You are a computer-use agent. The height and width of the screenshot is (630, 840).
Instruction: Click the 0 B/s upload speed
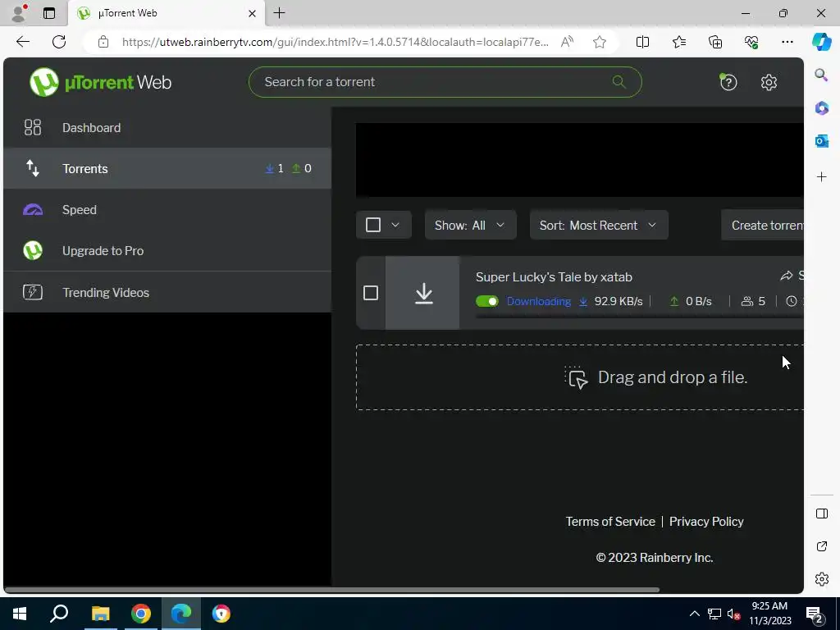(699, 302)
